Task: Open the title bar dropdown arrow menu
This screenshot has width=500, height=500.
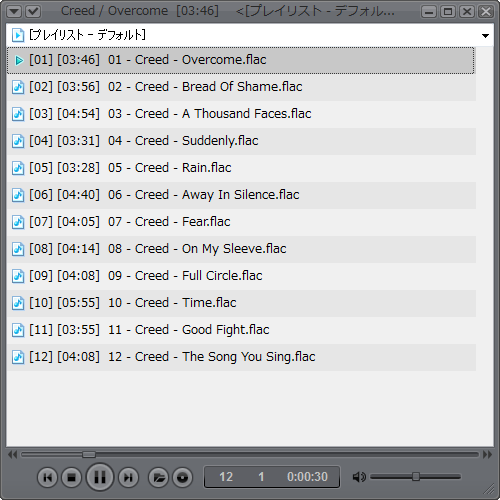Action: point(14,12)
